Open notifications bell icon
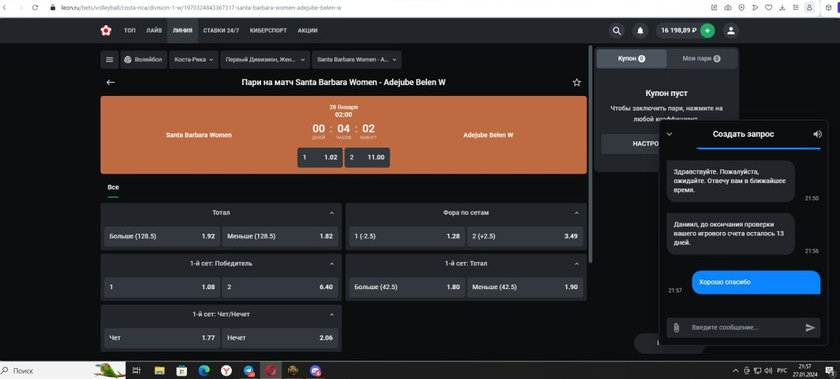 pos(640,31)
